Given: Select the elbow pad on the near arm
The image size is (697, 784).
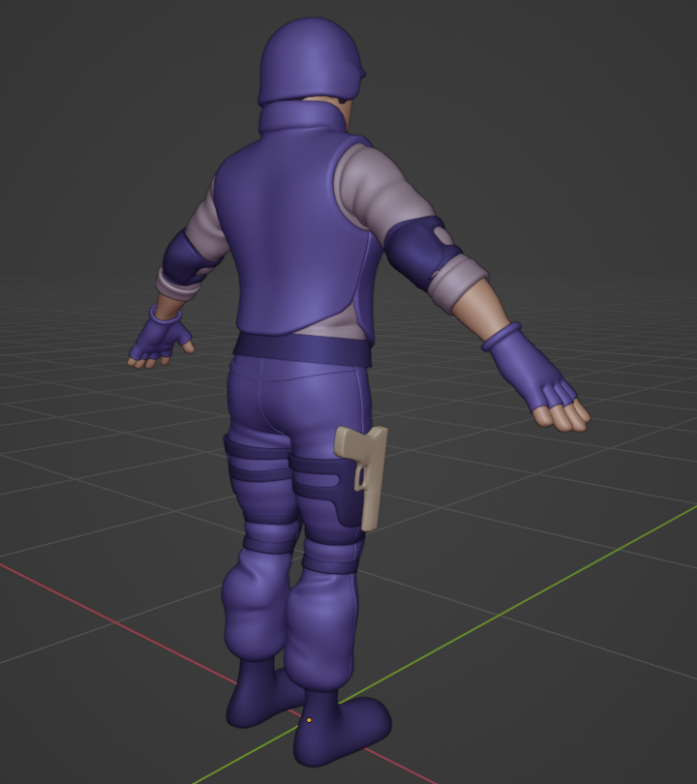Looking at the screenshot, I should [x=422, y=253].
